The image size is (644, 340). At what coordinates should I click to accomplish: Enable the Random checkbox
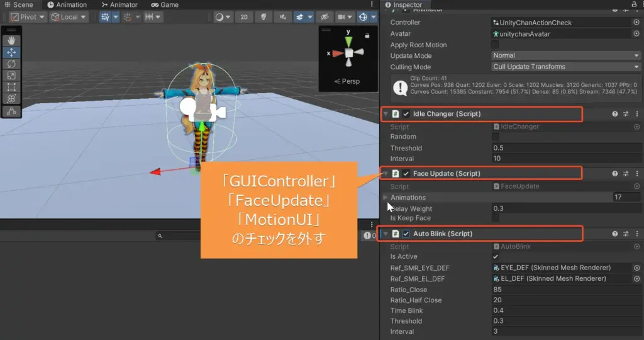click(x=496, y=137)
